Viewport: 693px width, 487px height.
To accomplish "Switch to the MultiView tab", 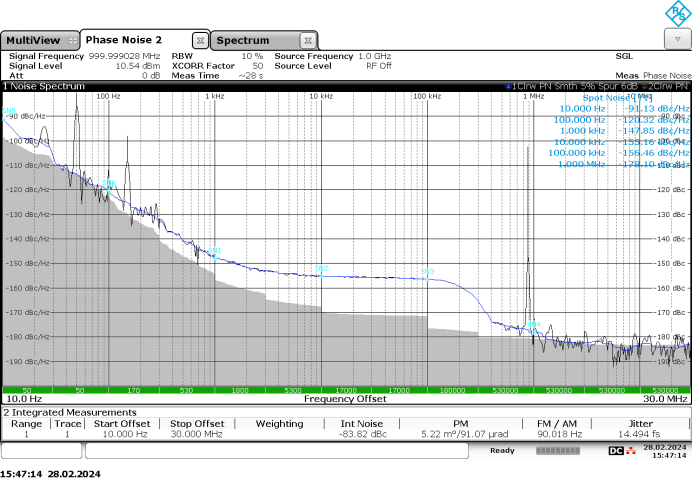I will [x=32, y=40].
